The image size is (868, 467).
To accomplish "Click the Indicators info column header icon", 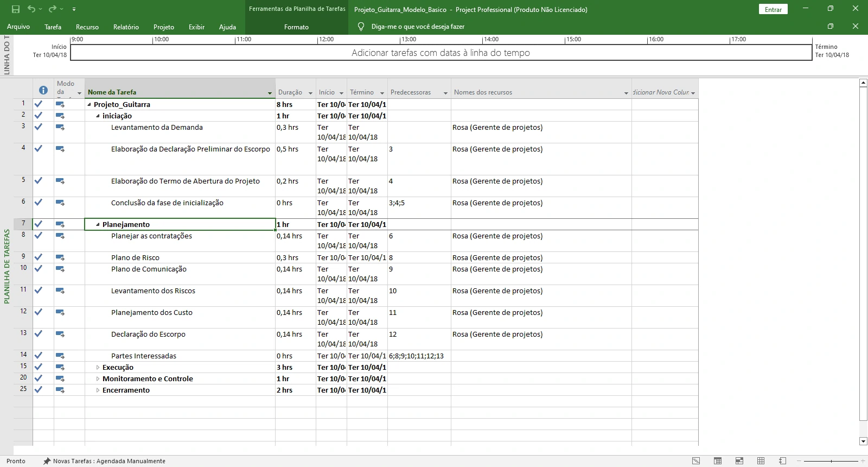I will pyautogui.click(x=43, y=90).
